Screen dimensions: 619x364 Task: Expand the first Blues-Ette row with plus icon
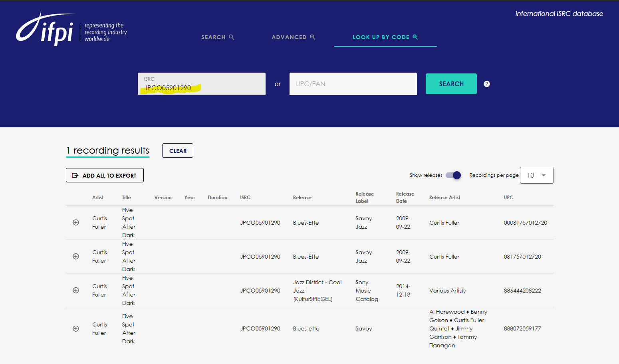(76, 222)
